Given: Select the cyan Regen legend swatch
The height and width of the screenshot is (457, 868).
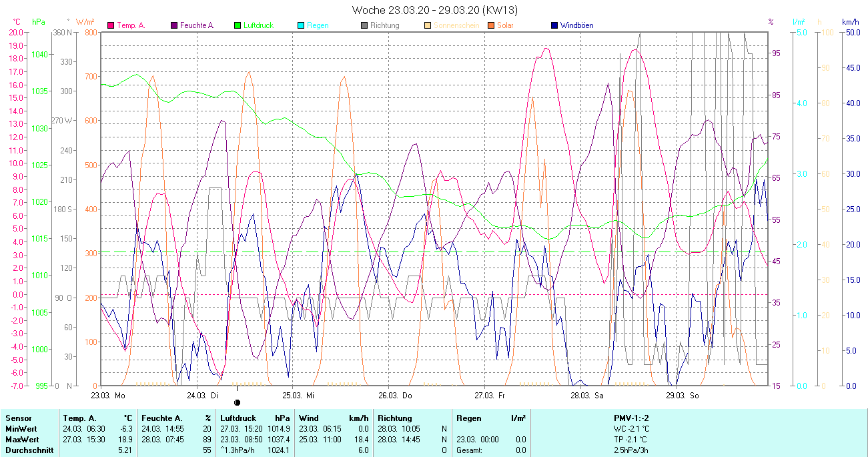Looking at the screenshot, I should coord(300,25).
